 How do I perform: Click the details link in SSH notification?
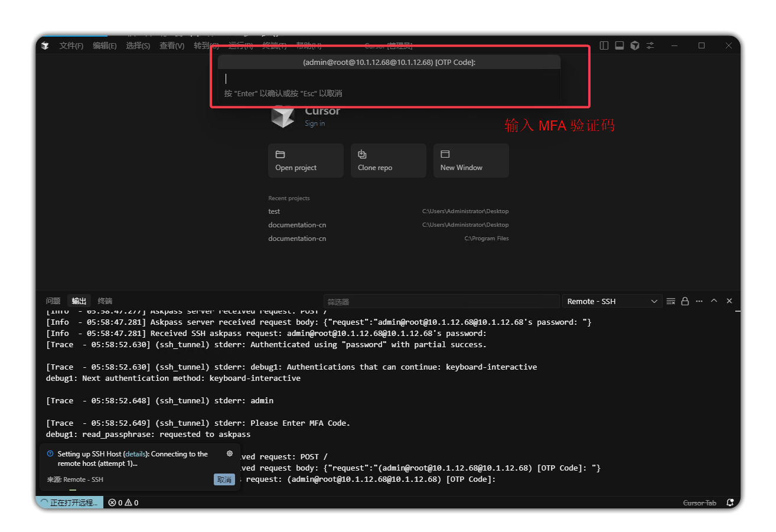[x=135, y=454]
